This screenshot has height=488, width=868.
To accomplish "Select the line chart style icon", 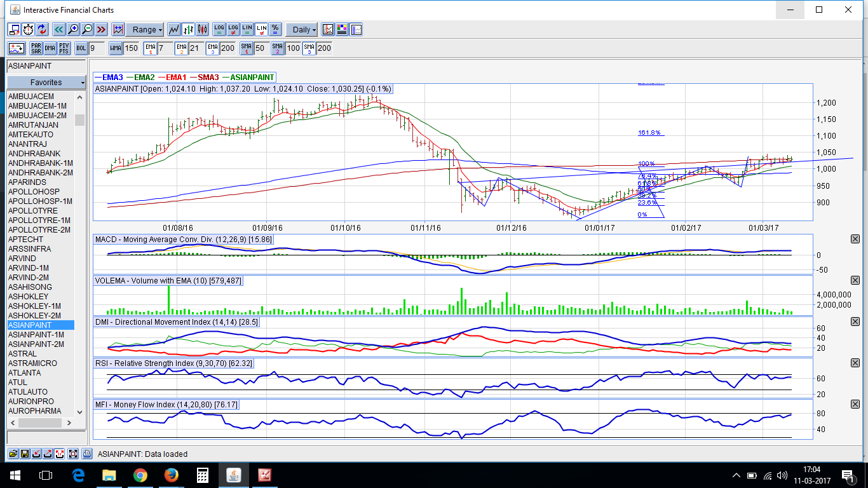I will click(x=173, y=30).
